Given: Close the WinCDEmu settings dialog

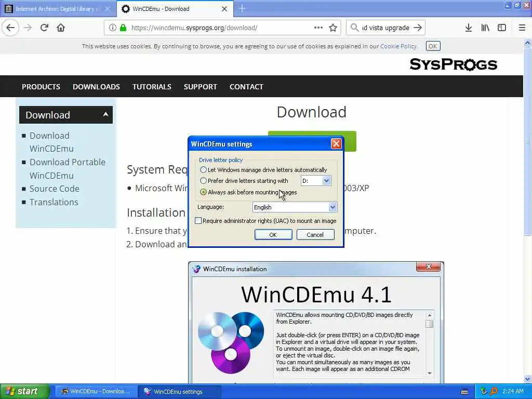Looking at the screenshot, I should 336,144.
